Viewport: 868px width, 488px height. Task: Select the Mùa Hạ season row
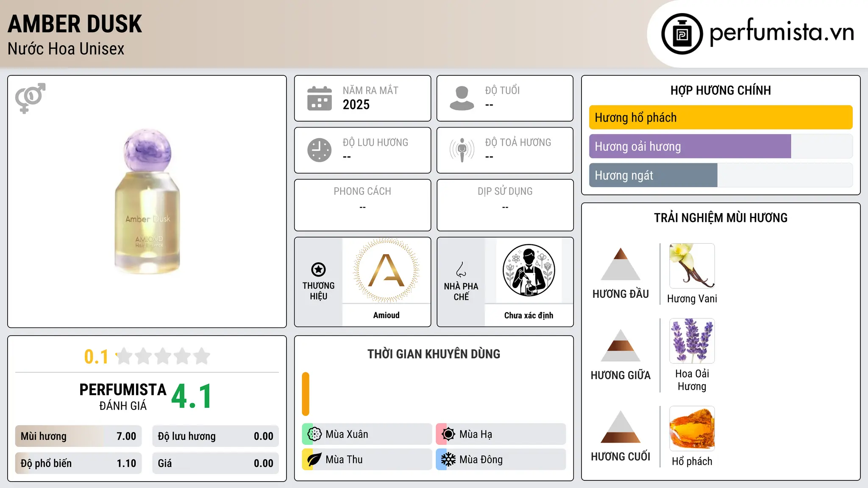coord(501,434)
